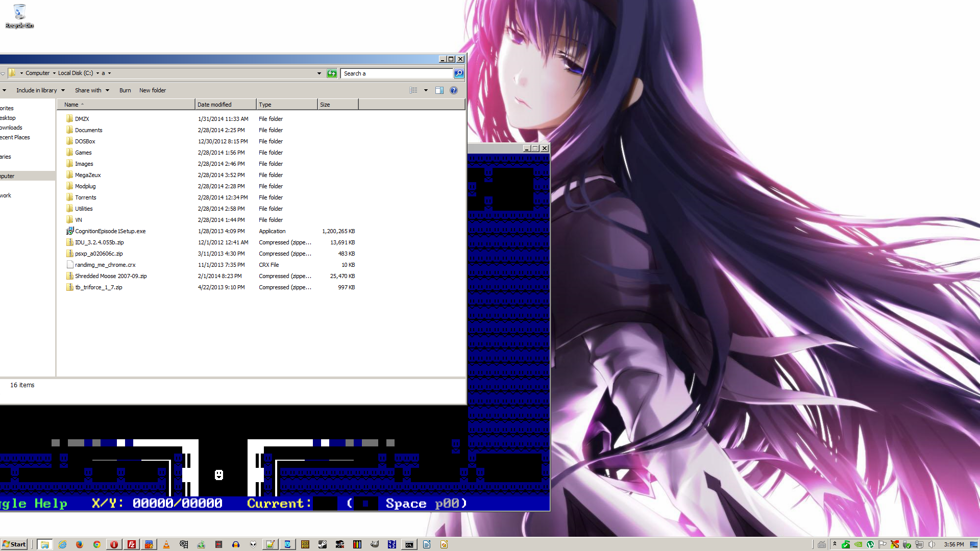Click the system clock showing 3:56 PM

coord(954,544)
